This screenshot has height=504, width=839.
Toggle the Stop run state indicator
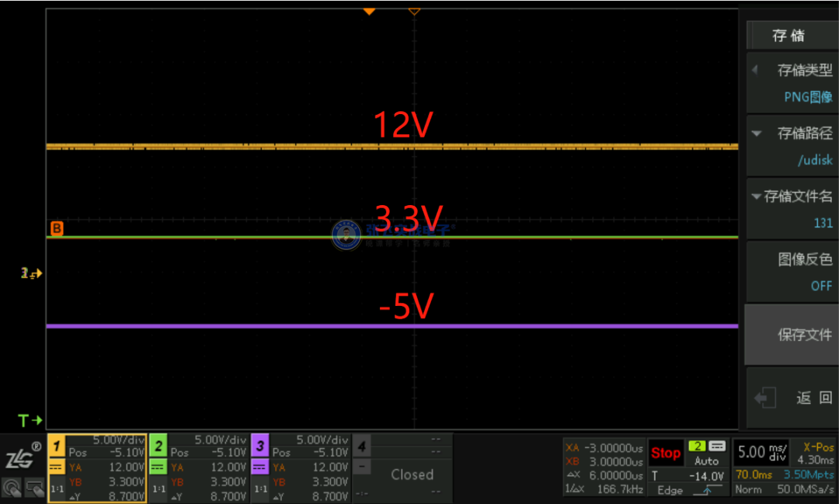(666, 453)
